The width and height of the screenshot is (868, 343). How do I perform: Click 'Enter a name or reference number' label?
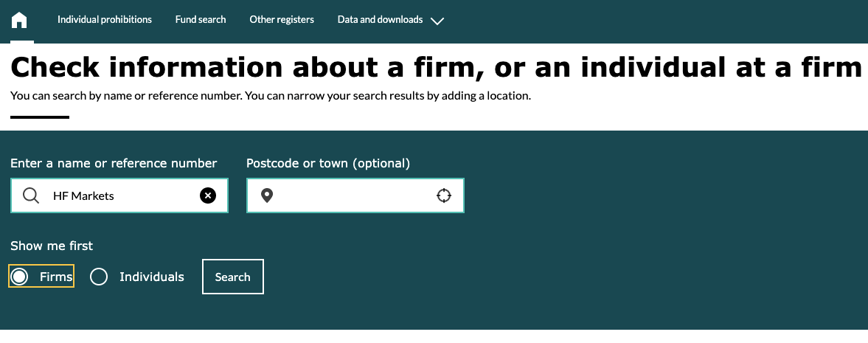[114, 164]
